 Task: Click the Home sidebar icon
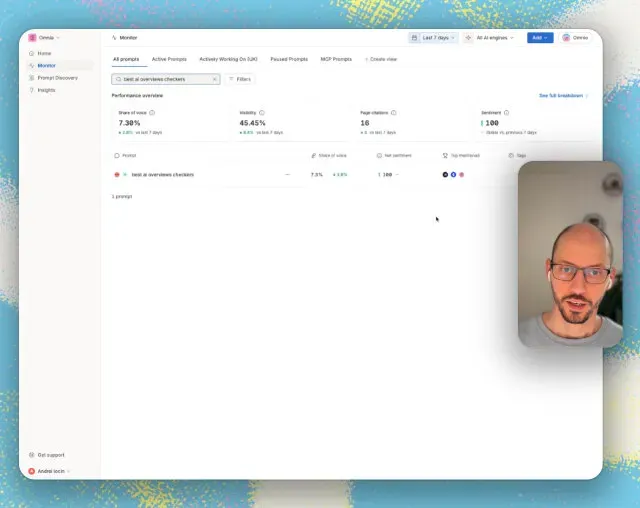tap(31, 53)
